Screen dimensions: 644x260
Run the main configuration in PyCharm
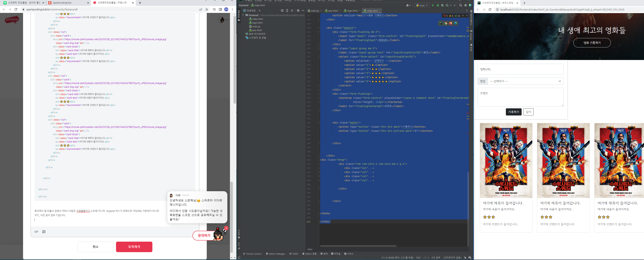[x=433, y=5]
